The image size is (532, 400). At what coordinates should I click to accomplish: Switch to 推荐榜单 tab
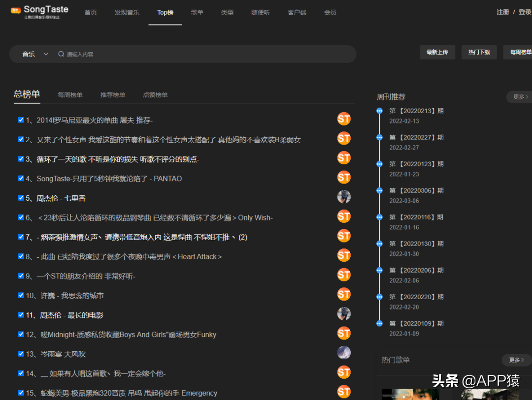click(113, 95)
